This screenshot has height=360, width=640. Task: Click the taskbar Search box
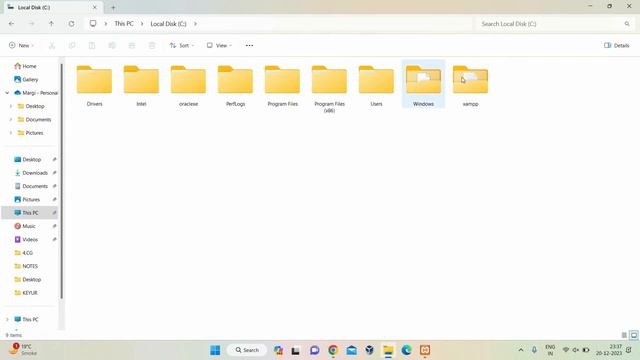click(247, 350)
